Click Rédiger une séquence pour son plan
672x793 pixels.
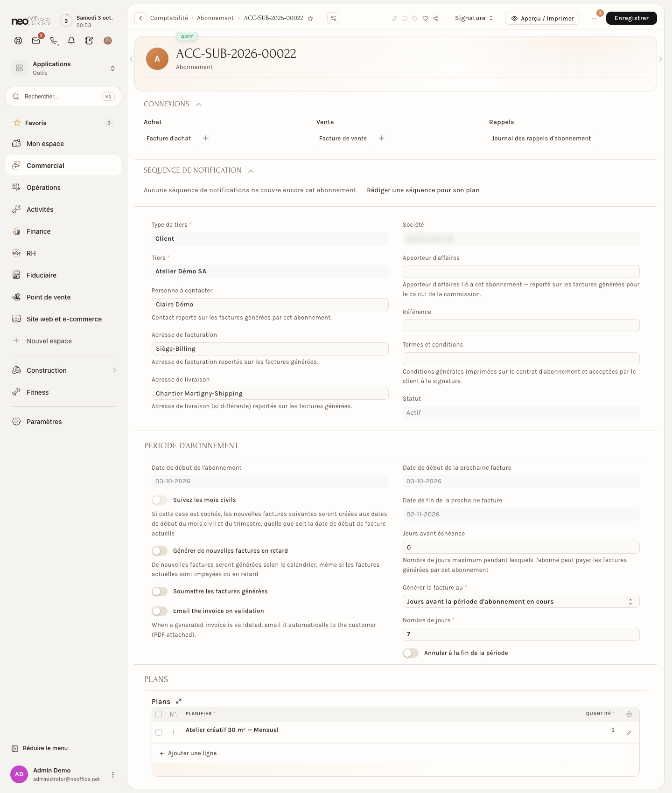pyautogui.click(x=423, y=190)
